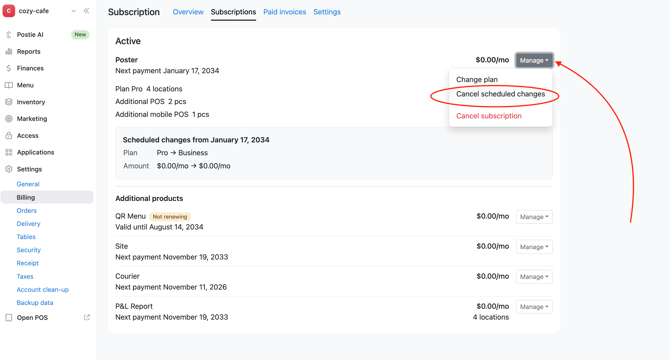The width and height of the screenshot is (670, 360).
Task: Select the Billing settings item
Action: point(47,197)
